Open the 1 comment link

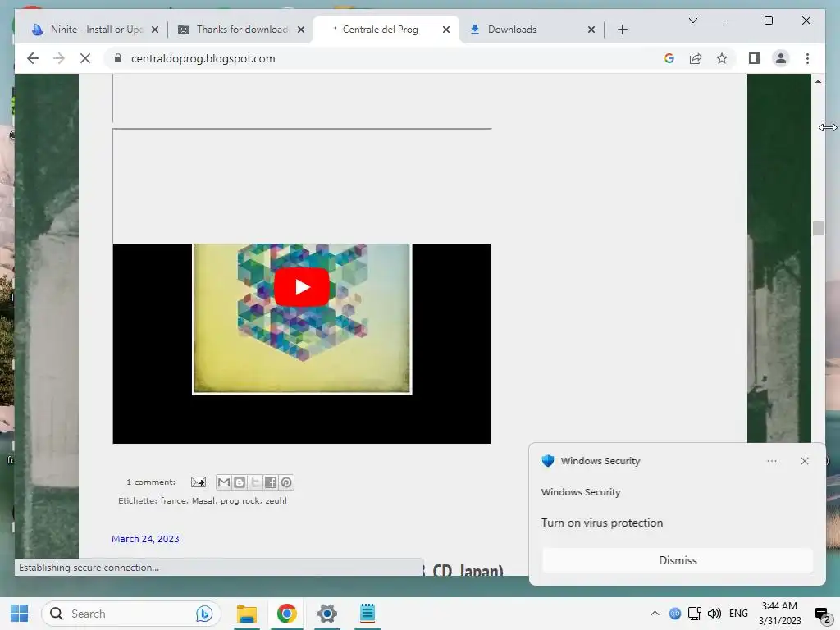tap(151, 482)
